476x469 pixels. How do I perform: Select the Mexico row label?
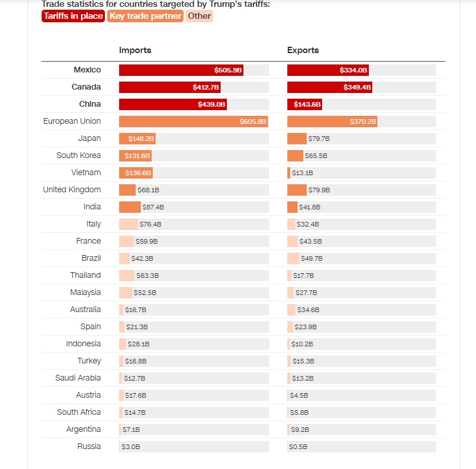[x=87, y=70]
